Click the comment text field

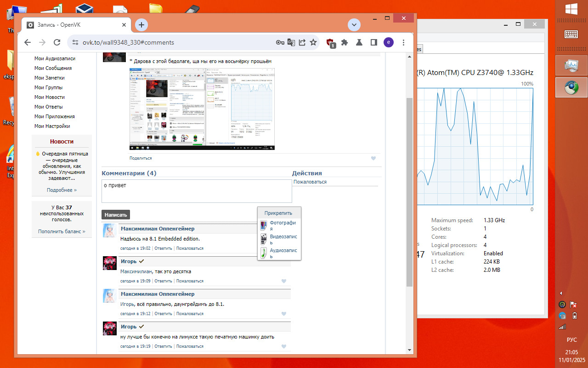197,191
